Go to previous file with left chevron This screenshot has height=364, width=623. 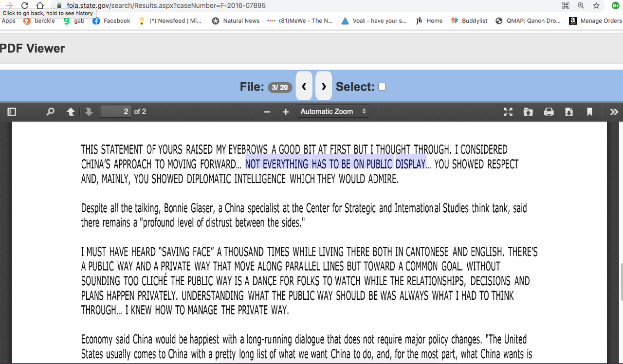[304, 87]
